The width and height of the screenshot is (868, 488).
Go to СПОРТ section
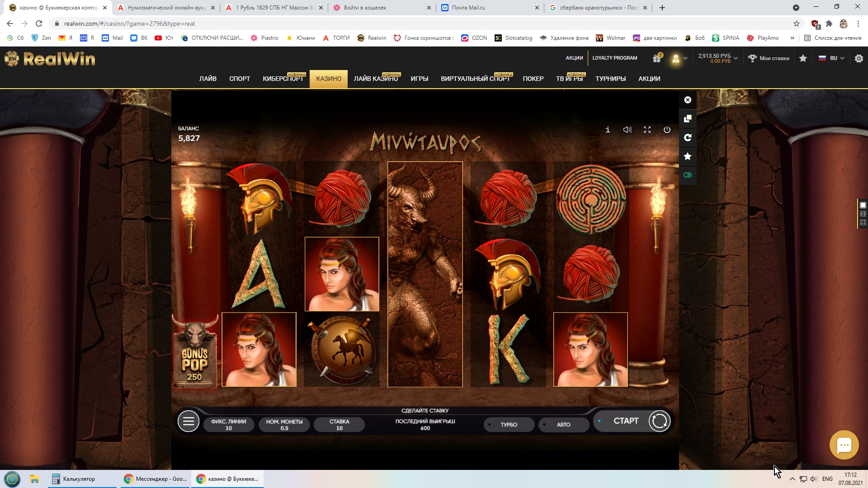[240, 79]
